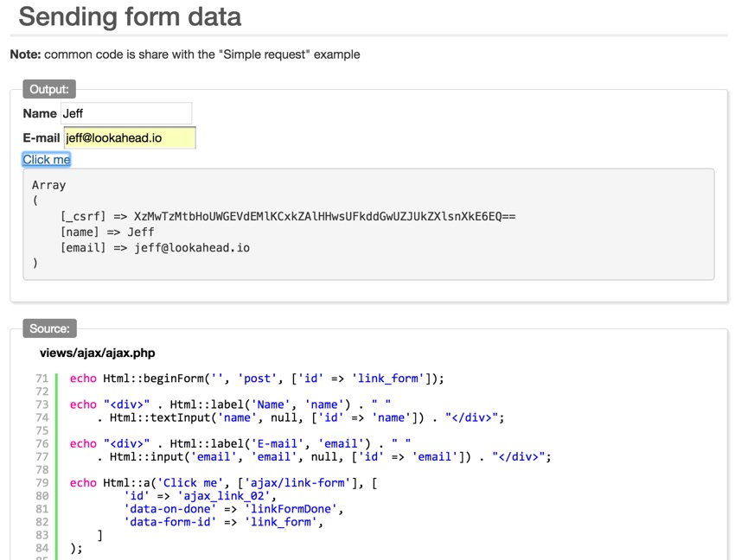Click the Name input field containing Jeff
The image size is (735, 560).
(126, 113)
